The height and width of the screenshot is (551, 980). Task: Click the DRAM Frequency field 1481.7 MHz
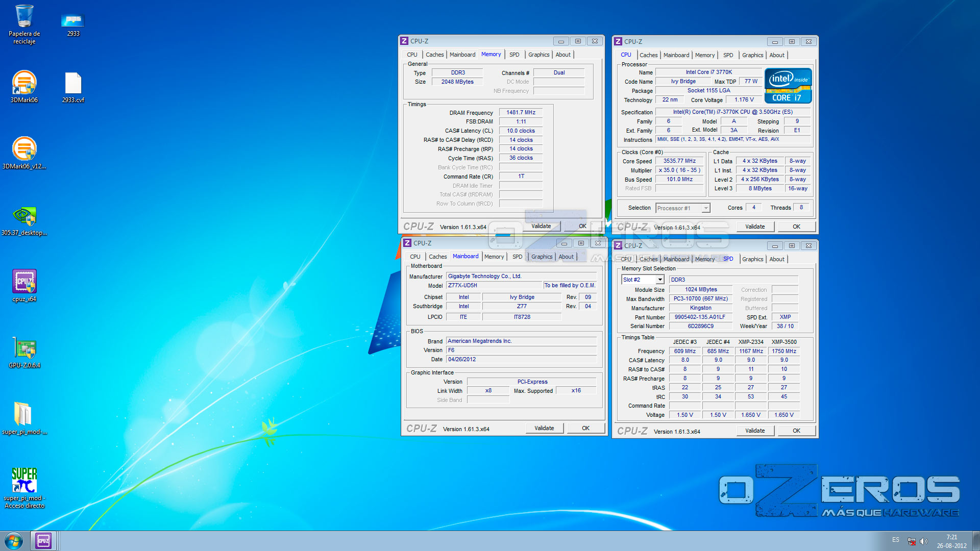(x=521, y=112)
